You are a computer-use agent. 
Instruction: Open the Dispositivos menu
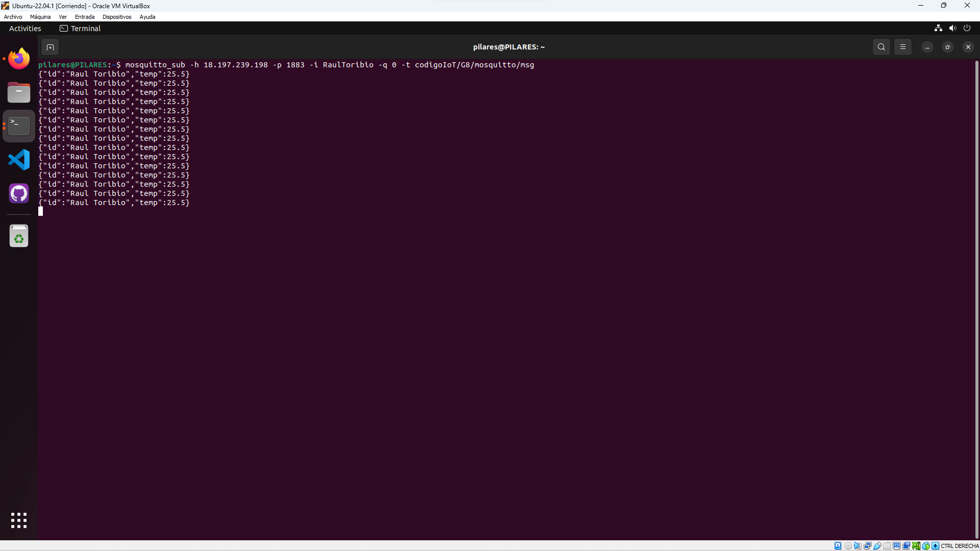(x=117, y=17)
